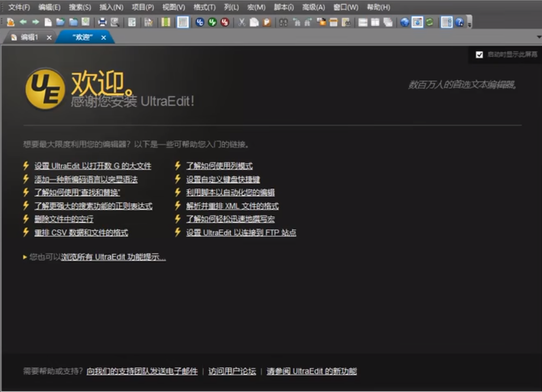Click the paste clipboard icon
Viewport: 542px width, 392px height.
(267, 22)
